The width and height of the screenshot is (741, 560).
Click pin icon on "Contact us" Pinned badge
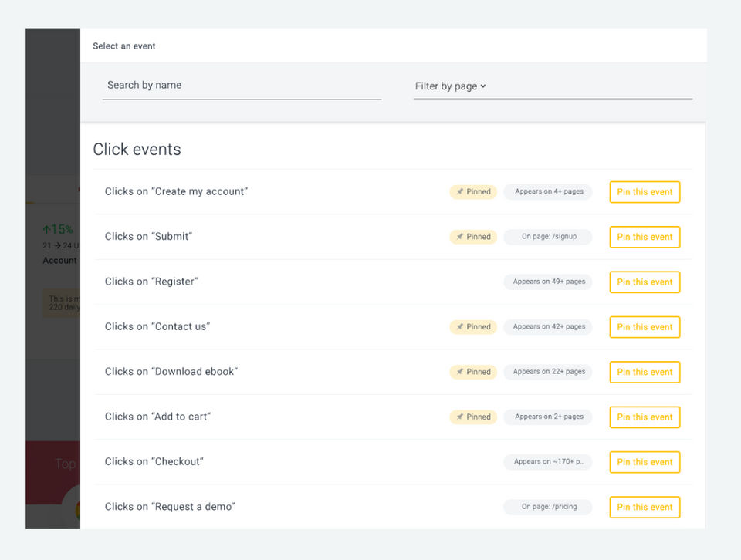[x=460, y=327]
